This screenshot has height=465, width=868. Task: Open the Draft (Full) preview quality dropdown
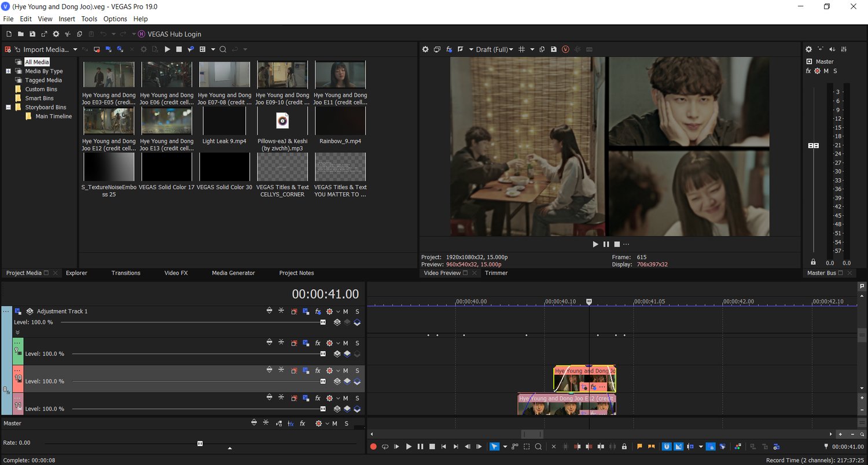(494, 50)
